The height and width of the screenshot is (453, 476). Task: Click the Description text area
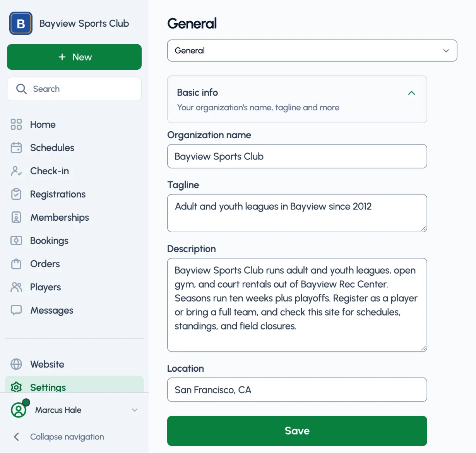pyautogui.click(x=297, y=305)
